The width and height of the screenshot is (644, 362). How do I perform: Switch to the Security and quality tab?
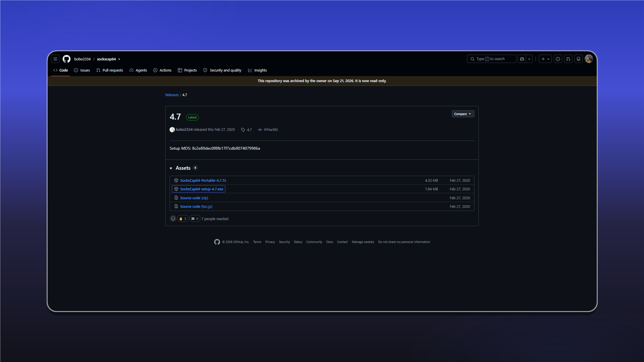(x=222, y=70)
